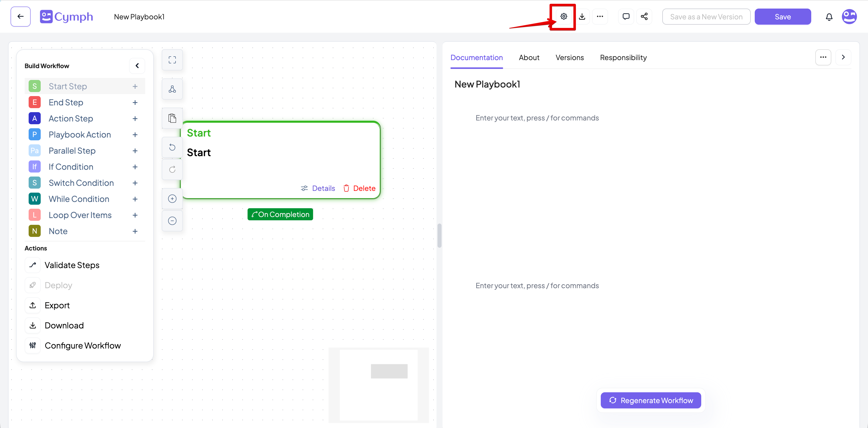
Task: Open the auto-layout workflow icon
Action: pyautogui.click(x=172, y=89)
